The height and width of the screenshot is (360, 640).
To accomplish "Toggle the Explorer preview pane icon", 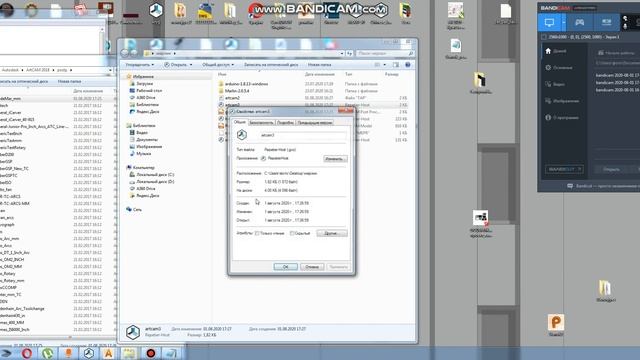I will [396, 65].
